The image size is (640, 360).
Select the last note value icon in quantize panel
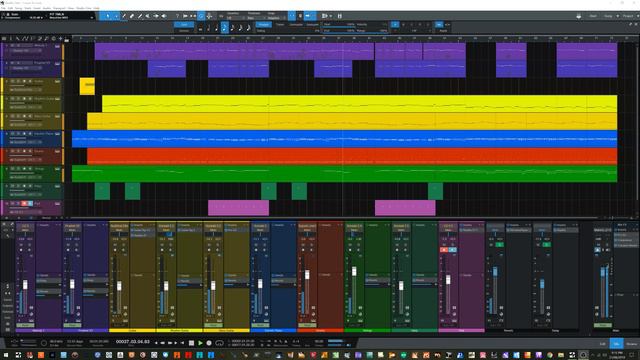pos(248,28)
